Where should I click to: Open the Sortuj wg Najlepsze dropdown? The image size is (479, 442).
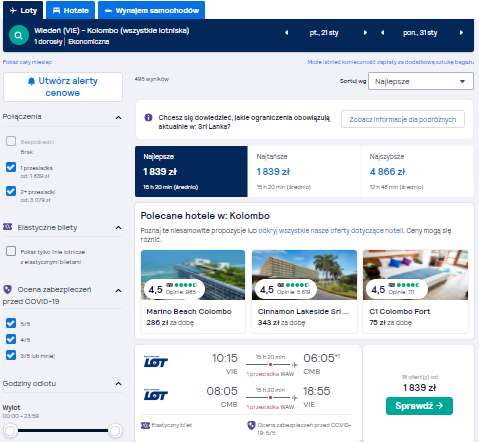point(421,81)
